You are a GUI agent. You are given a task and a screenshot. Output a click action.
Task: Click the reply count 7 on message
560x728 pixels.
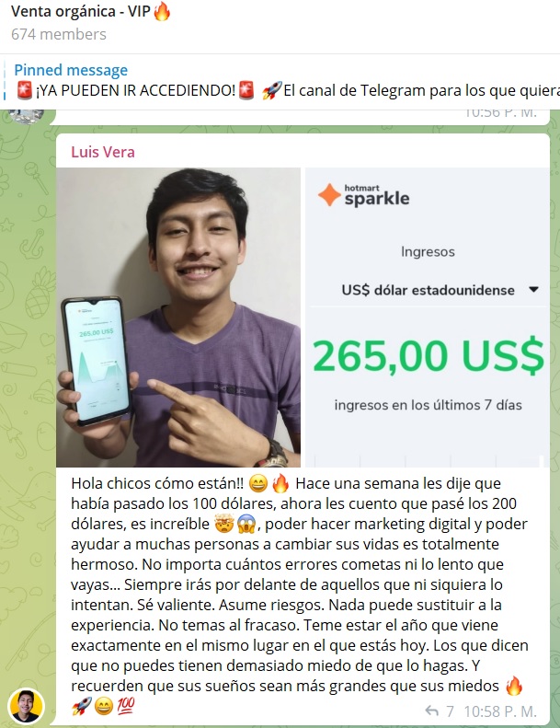[x=450, y=711]
